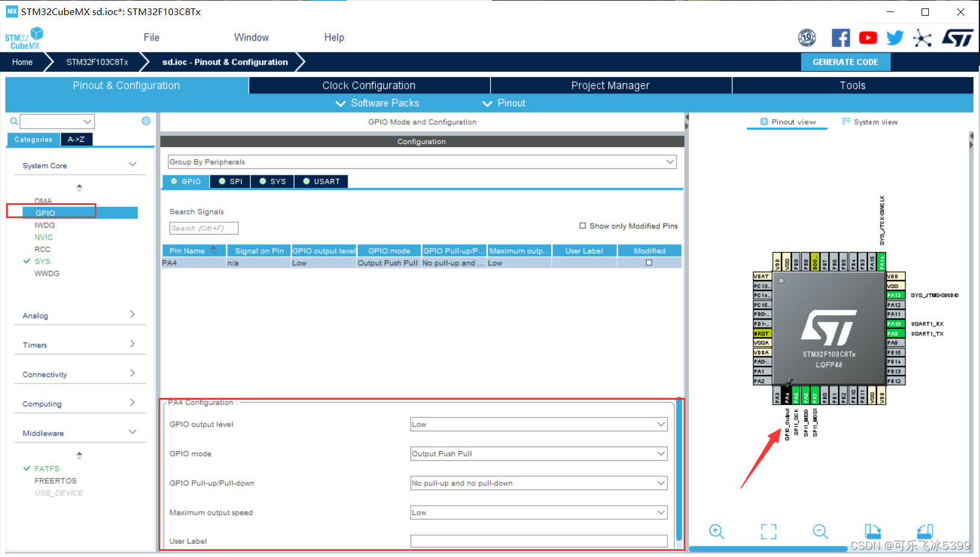The width and height of the screenshot is (980, 557).
Task: Open the File menu
Action: (152, 37)
